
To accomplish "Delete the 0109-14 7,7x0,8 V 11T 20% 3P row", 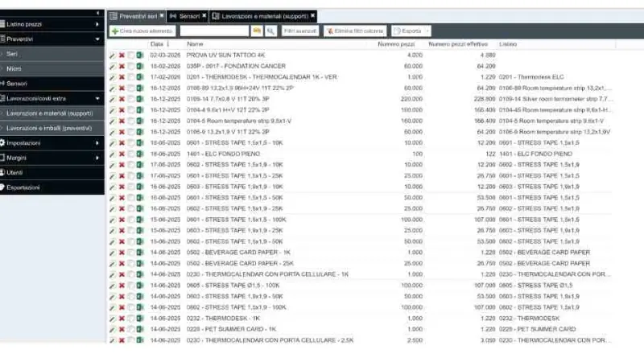I will click(122, 99).
